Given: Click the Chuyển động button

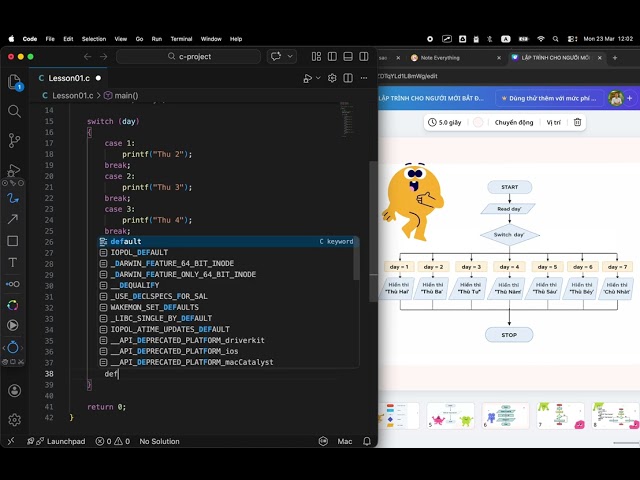Looking at the screenshot, I should 514,122.
